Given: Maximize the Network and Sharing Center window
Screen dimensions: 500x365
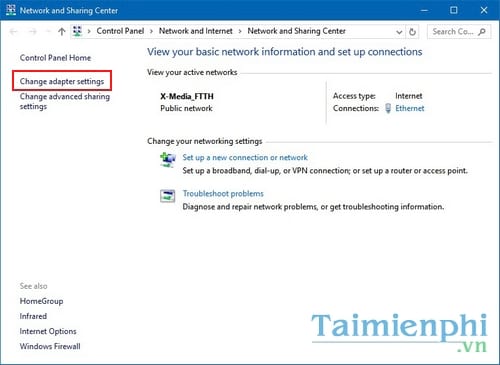Looking at the screenshot, I should tap(454, 10).
